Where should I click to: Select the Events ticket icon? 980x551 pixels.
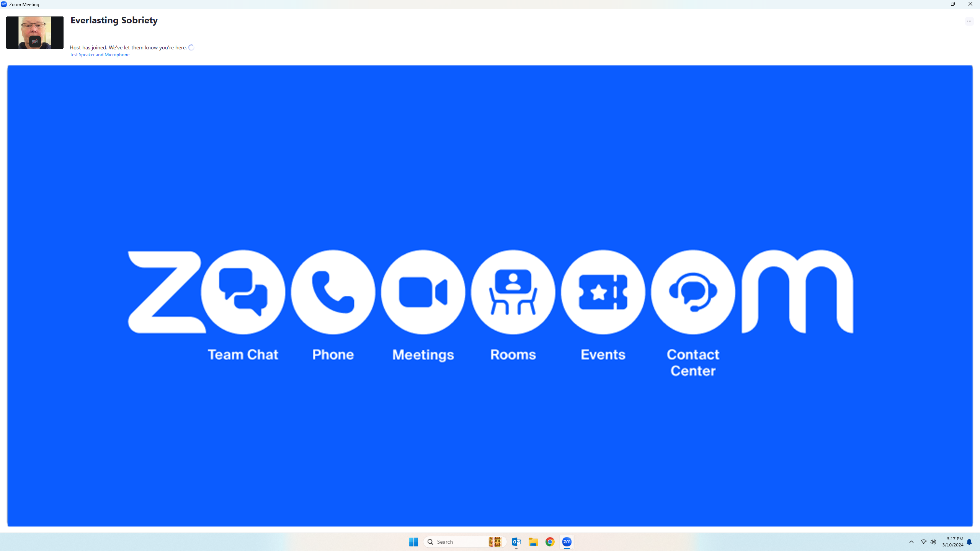(603, 292)
